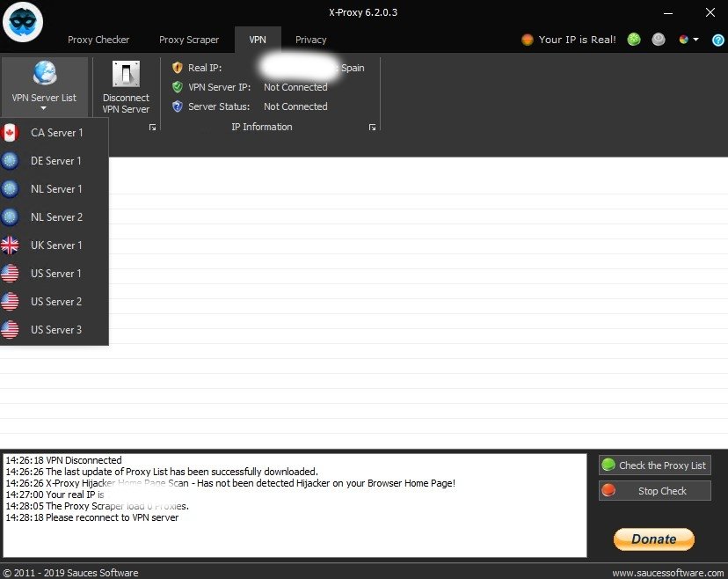
Task: Click the Canada flag icon
Action: pos(10,133)
